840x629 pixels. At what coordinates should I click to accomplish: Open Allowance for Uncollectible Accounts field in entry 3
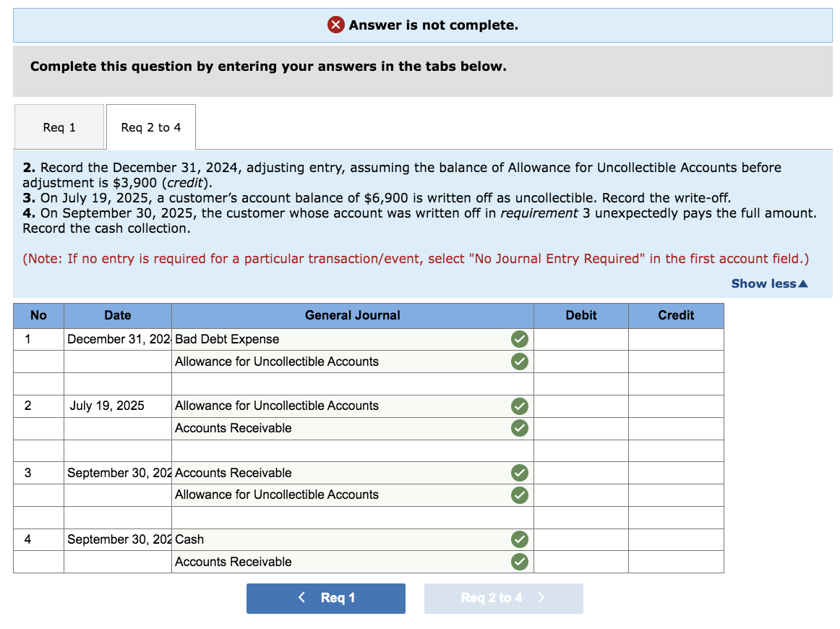[353, 495]
